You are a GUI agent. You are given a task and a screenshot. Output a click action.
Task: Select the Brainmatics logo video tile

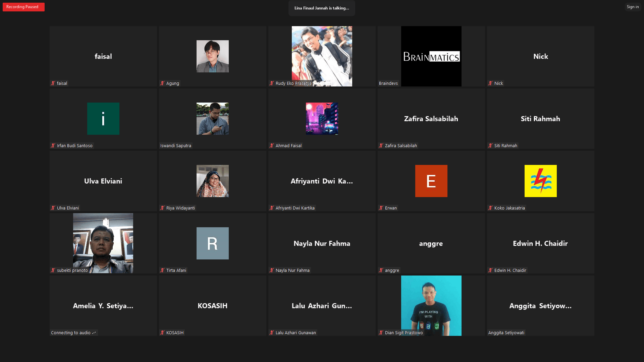coord(431,56)
